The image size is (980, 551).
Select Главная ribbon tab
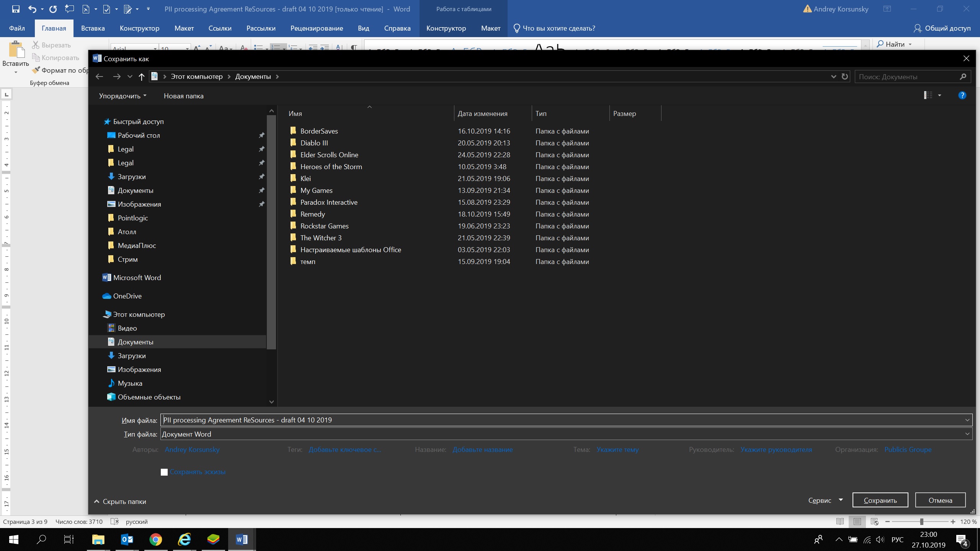pyautogui.click(x=53, y=28)
